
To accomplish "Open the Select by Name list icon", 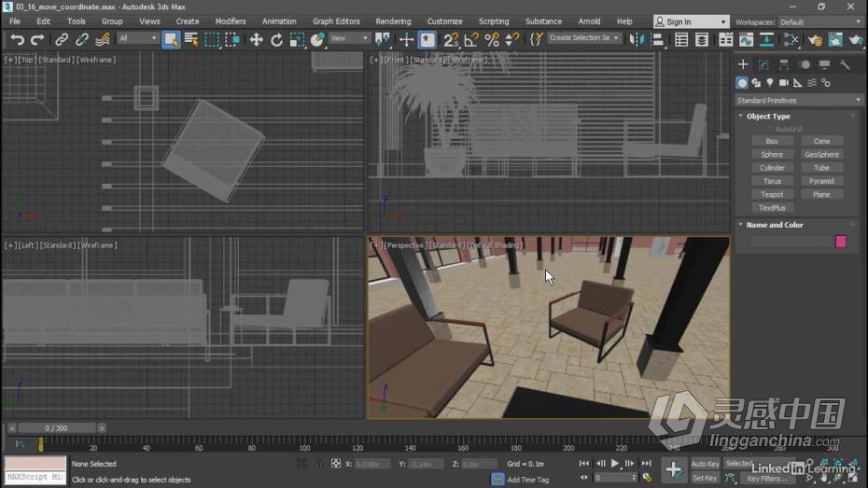I will 191,39.
